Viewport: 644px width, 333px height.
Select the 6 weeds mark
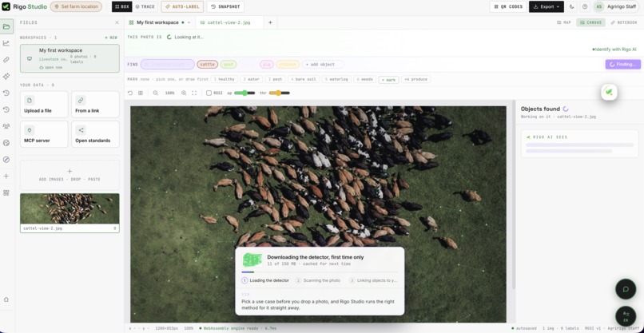tap(364, 79)
